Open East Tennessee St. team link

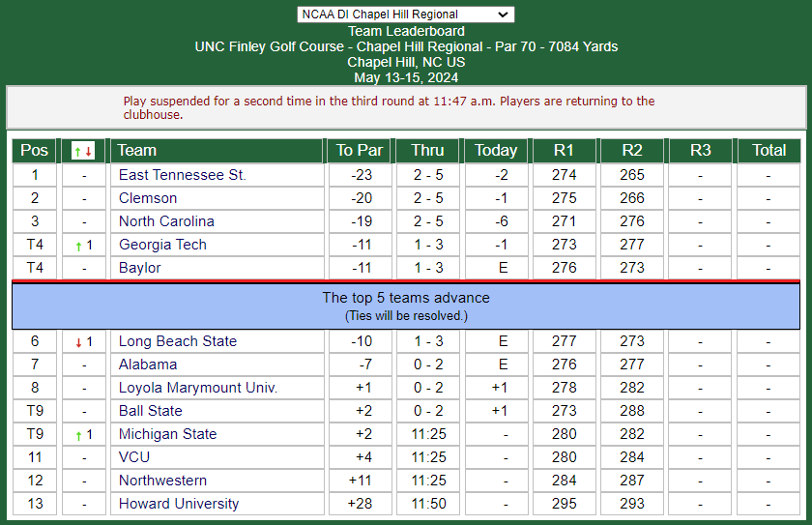click(183, 175)
